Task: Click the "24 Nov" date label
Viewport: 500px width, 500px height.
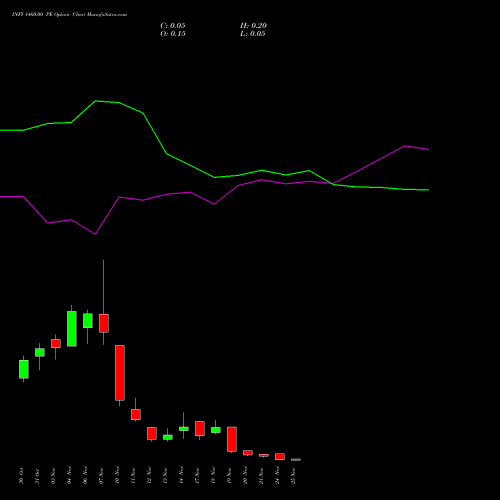Action: 277,476
